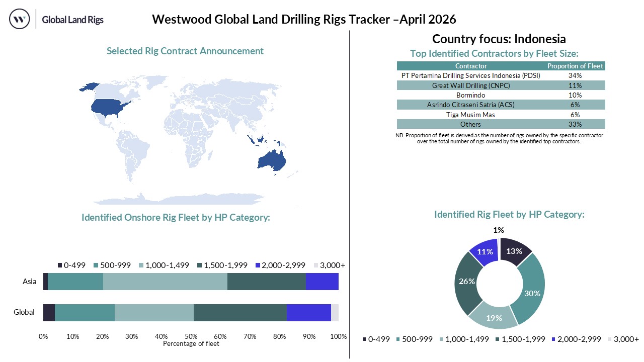Select the Global bar's 500-999 teal segment
The image size is (644, 362).
pos(85,313)
